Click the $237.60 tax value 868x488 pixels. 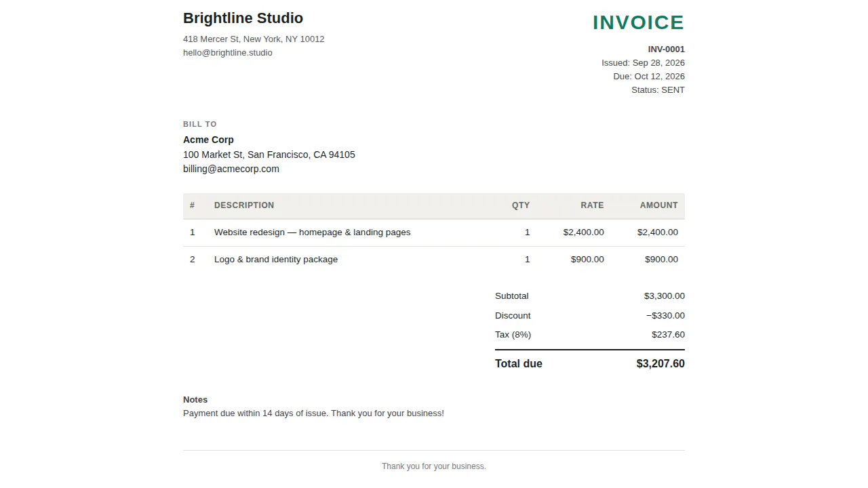point(668,335)
